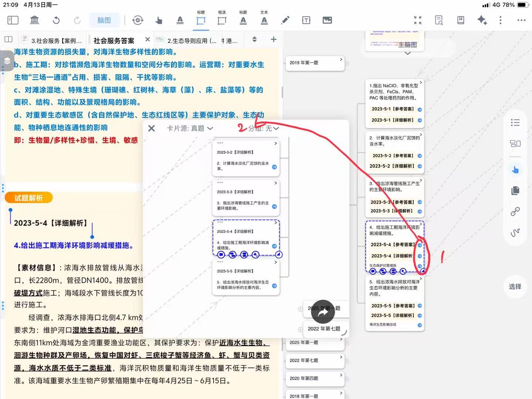Select the pen drawing tool

285,20
